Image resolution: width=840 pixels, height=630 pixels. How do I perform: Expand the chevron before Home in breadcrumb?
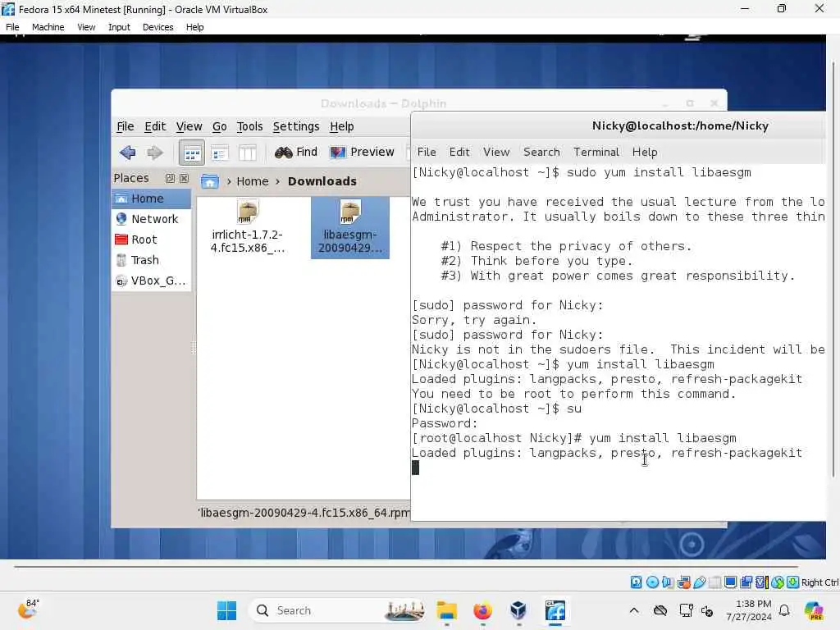229,181
